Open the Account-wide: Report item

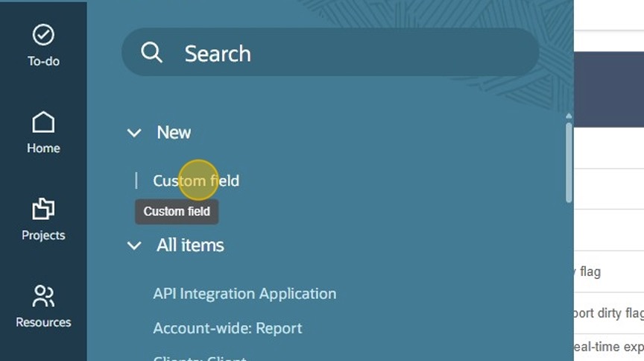tap(227, 328)
